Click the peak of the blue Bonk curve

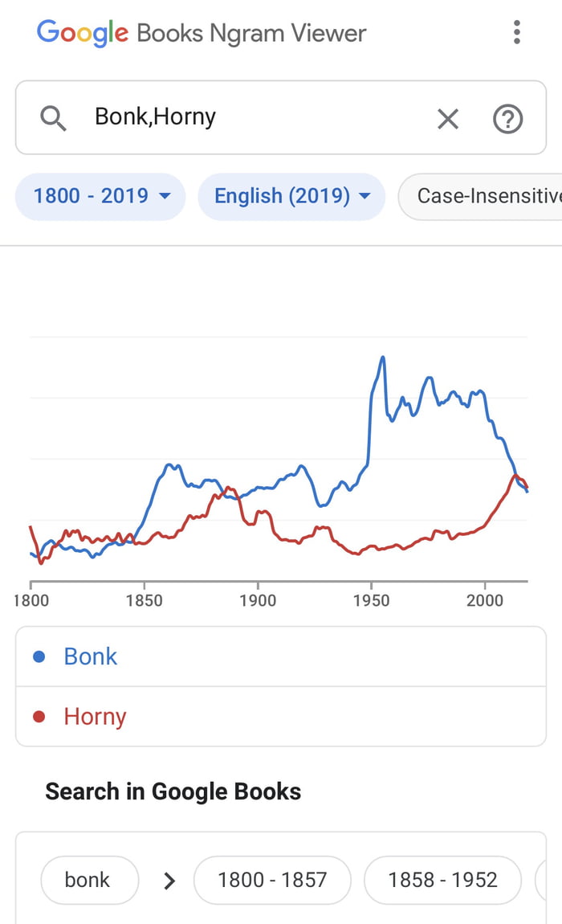point(384,356)
